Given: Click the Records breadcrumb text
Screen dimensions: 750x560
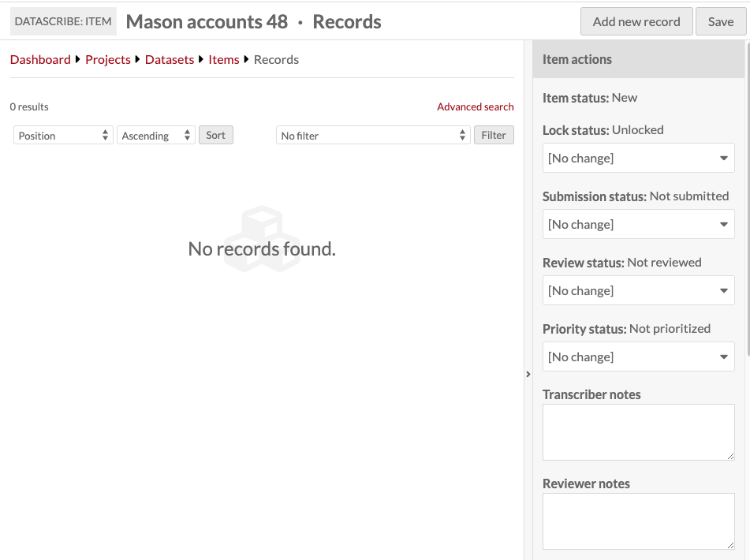Looking at the screenshot, I should click(276, 59).
